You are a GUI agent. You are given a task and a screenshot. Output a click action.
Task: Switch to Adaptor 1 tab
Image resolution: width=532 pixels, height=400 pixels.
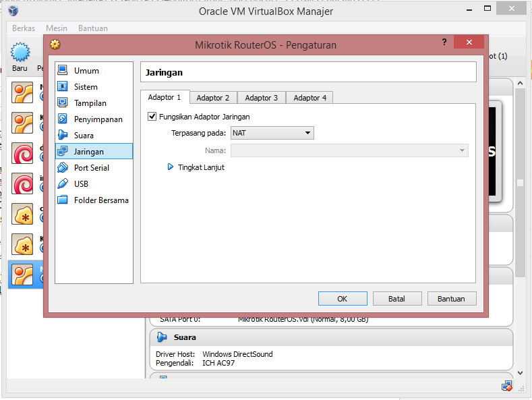click(x=165, y=97)
